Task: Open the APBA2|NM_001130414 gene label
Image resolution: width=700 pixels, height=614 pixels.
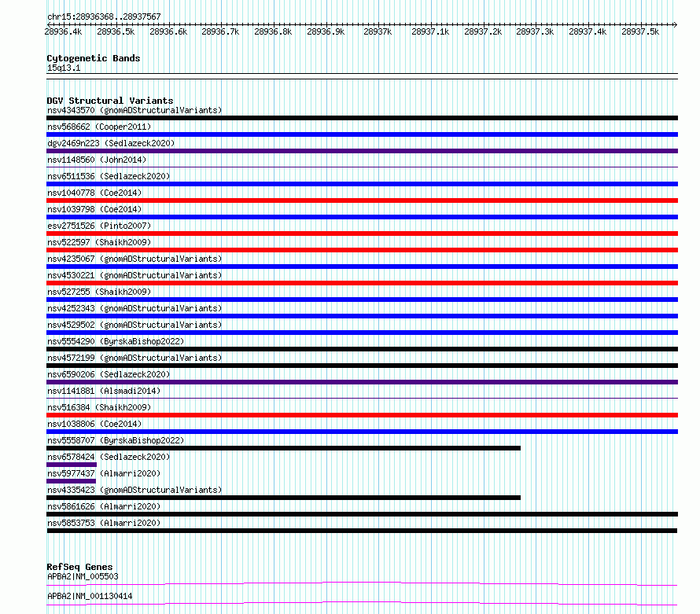Action: (x=90, y=596)
